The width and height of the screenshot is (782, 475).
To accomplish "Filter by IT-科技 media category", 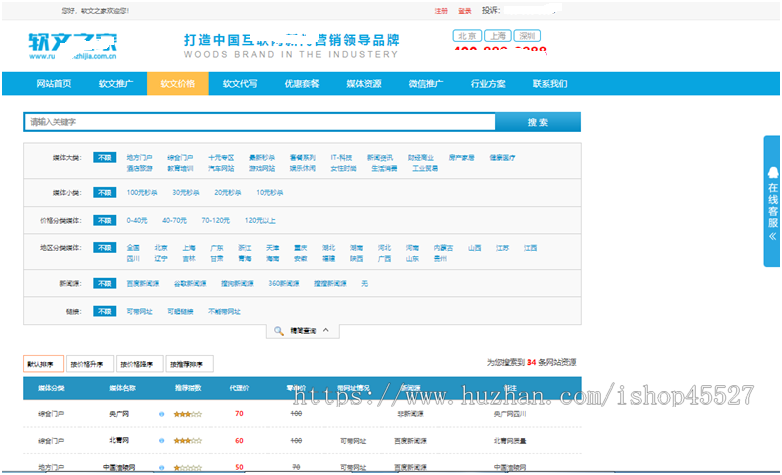I will [341, 158].
